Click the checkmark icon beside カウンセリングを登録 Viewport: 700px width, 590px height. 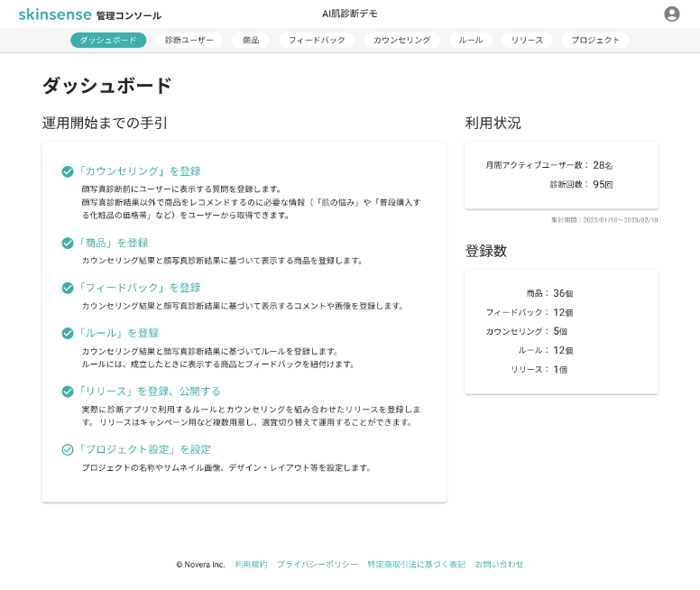pyautogui.click(x=68, y=171)
